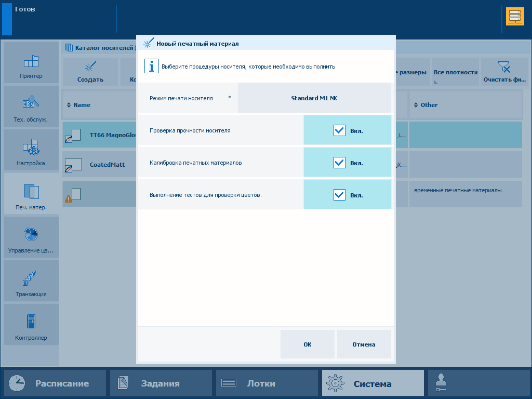Click the warning icon on temporary media row
Screen dimensions: 532x399
pyautogui.click(x=69, y=199)
